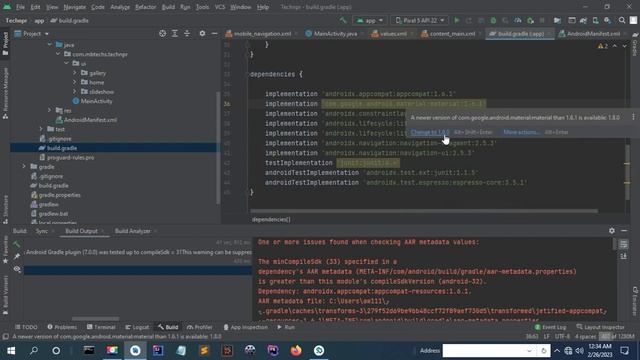Click the Make Project hammer icon
Image resolution: width=640 pixels, height=360 pixels.
(343, 20)
